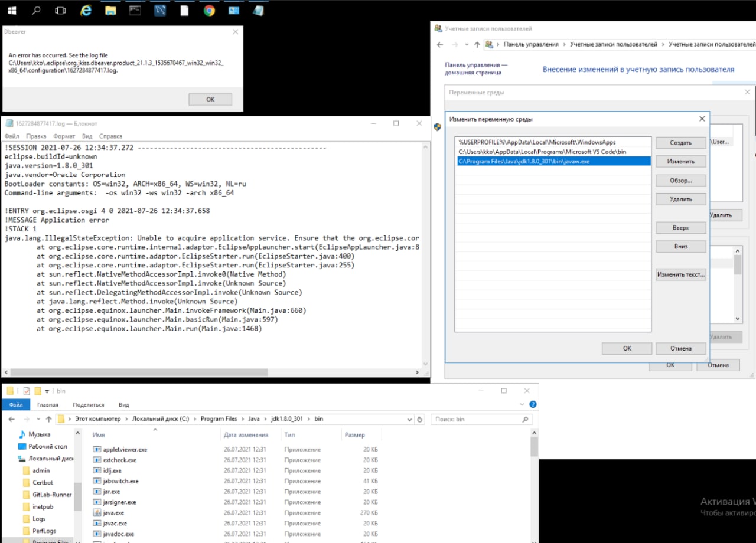The width and height of the screenshot is (756, 543).
Task: Click the Обзор... button
Action: tap(681, 181)
